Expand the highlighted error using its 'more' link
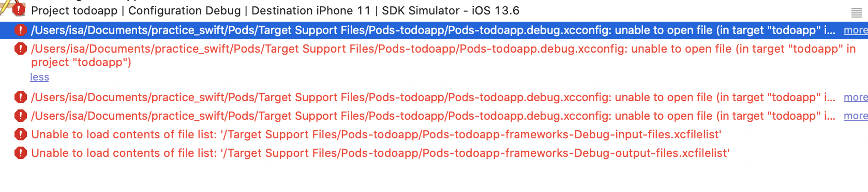 (856, 30)
